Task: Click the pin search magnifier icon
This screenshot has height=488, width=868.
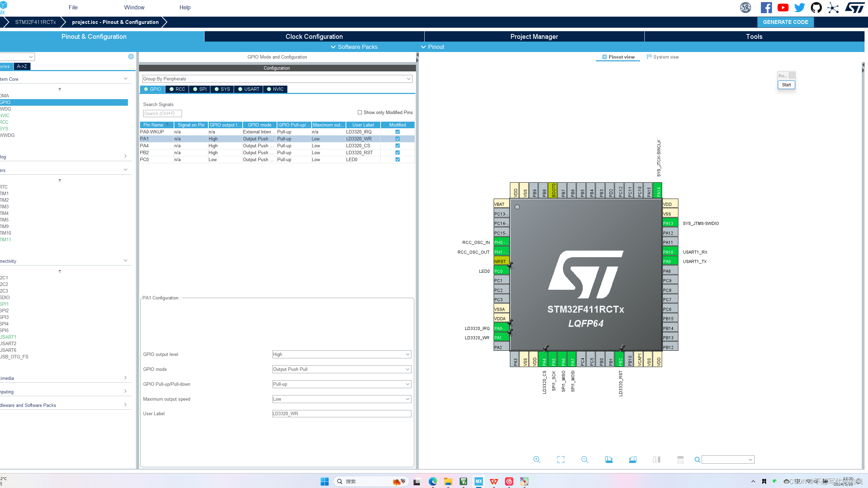Action: point(697,460)
